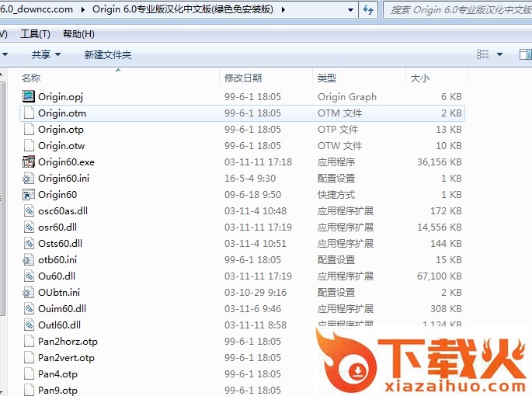This screenshot has width=532, height=396.
Task: Select the file name Origin.otm
Action: (x=62, y=113)
